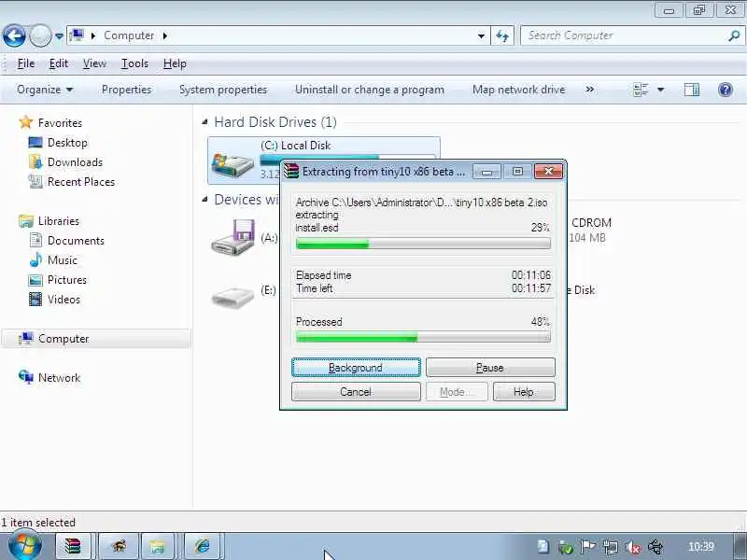747x560 pixels.
Task: Open the Organize dropdown
Action: 45,90
